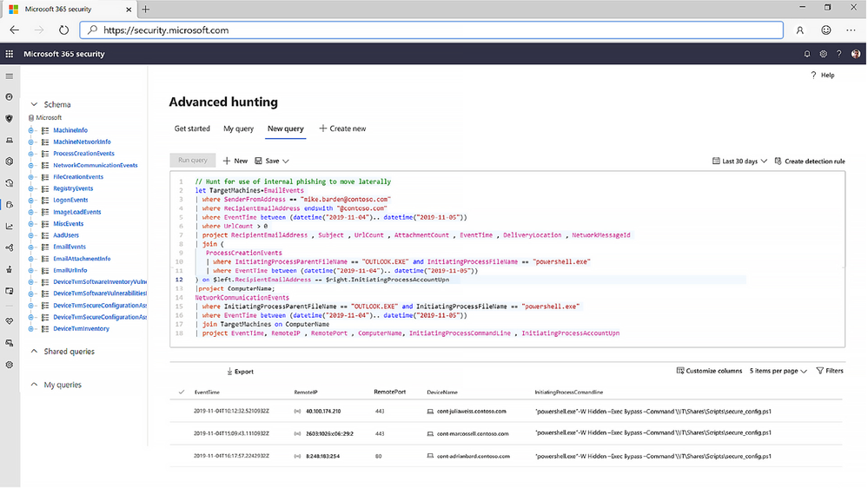
Task: Switch to the My query tab
Action: pyautogui.click(x=239, y=129)
